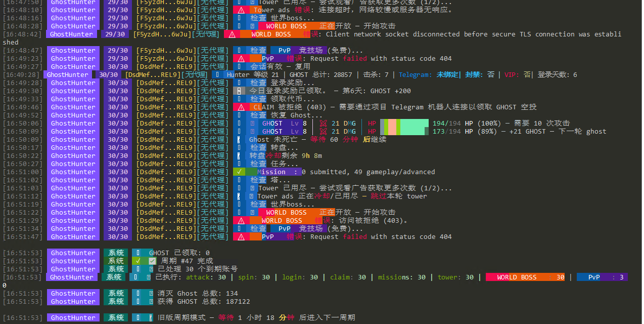The height and width of the screenshot is (324, 644).
Task: Click warning icon on the 16:51:47 PvP error
Action: pos(241,237)
